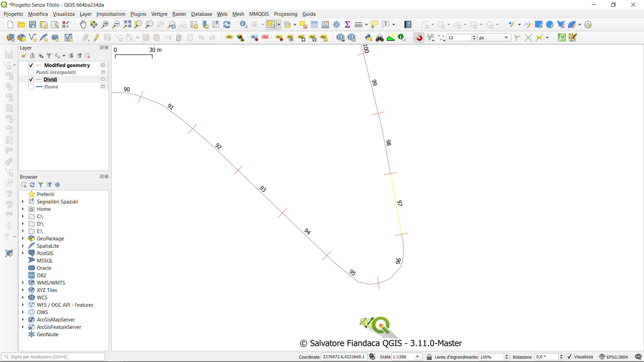Screen dimensions: 644x362
Task: Click the Refresh map icon
Action: (x=227, y=24)
